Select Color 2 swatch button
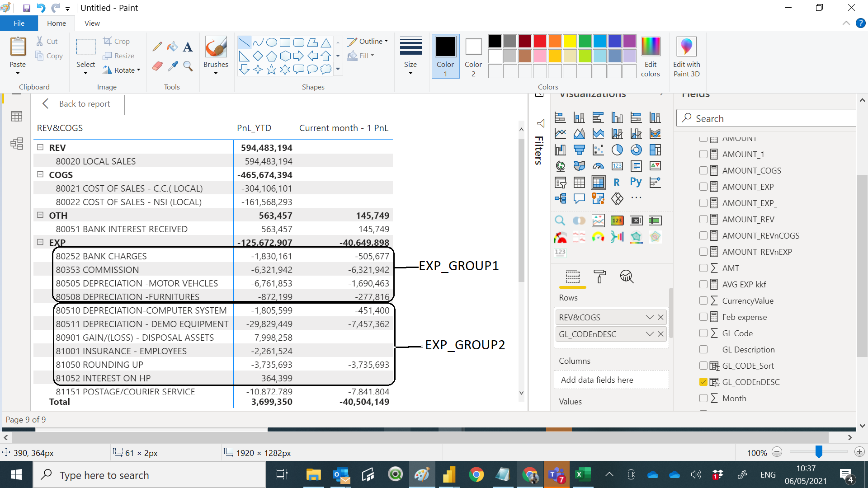This screenshot has width=868, height=488. click(473, 56)
